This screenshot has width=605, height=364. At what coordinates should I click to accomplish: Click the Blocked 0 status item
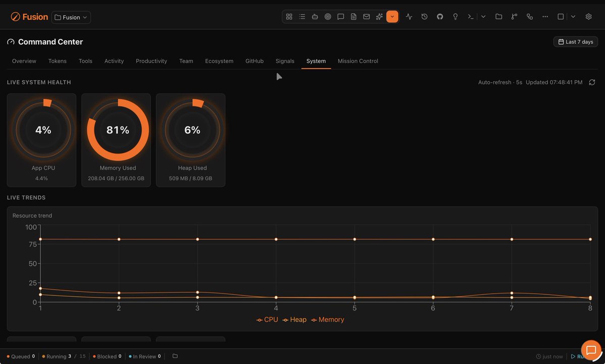107,356
